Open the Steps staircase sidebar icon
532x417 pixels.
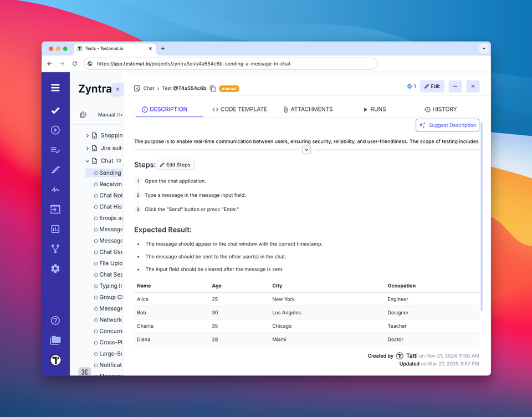point(55,170)
